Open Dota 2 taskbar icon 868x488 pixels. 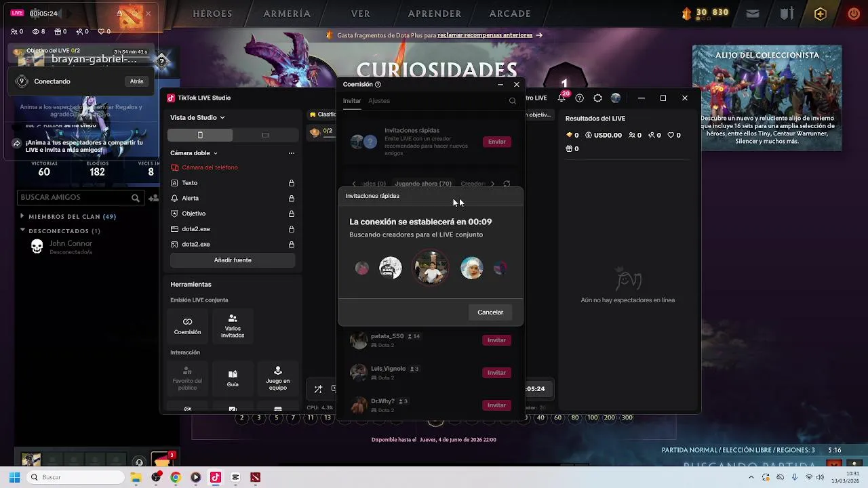coord(255,477)
